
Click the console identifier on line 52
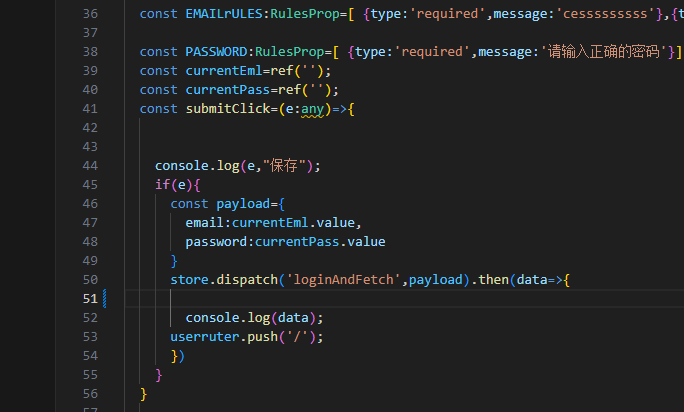[212, 317]
